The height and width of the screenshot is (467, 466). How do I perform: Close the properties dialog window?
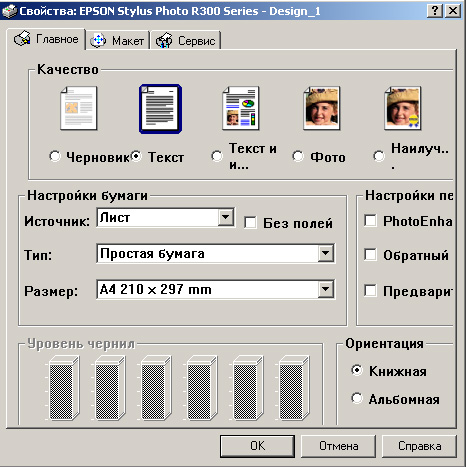(453, 11)
